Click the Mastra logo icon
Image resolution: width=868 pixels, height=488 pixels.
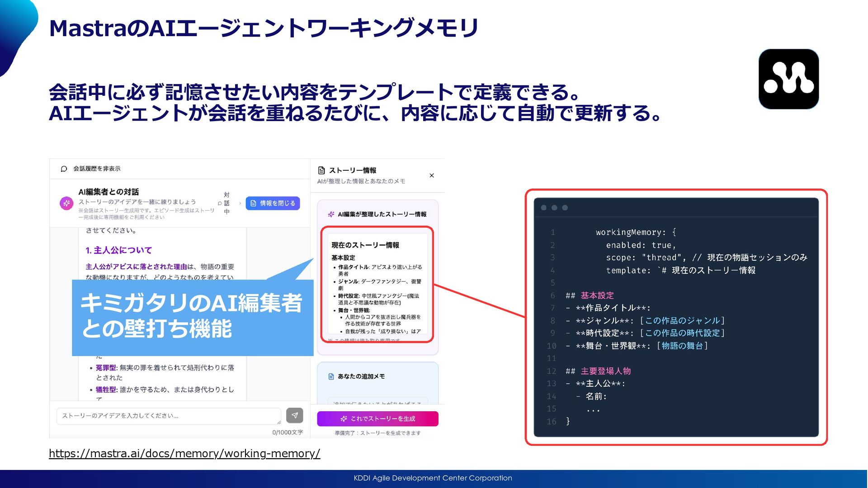click(788, 79)
